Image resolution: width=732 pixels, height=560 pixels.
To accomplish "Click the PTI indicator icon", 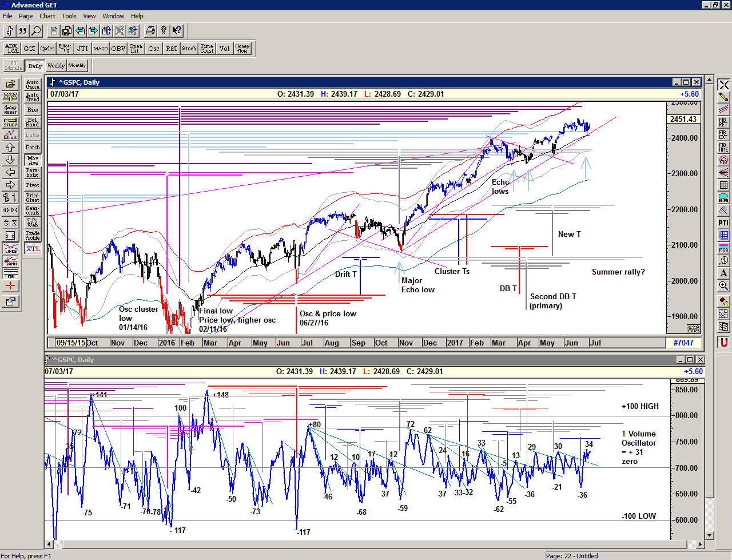I will [x=723, y=223].
